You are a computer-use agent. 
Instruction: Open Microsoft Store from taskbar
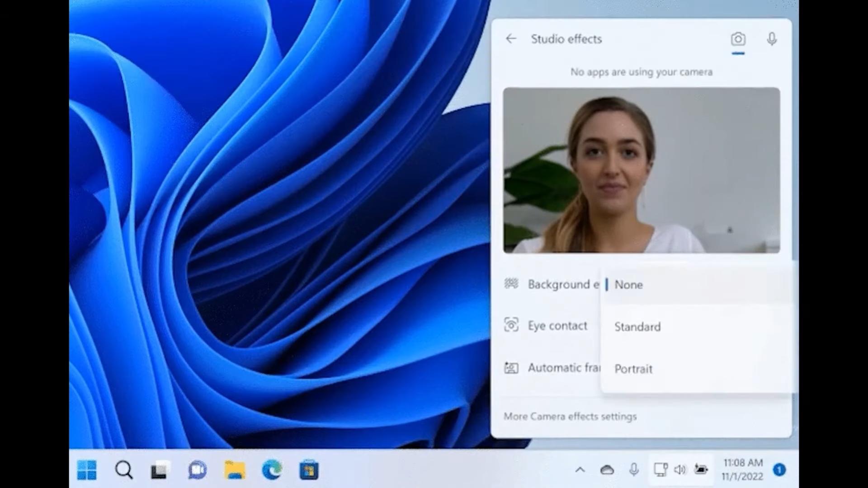[x=309, y=470]
